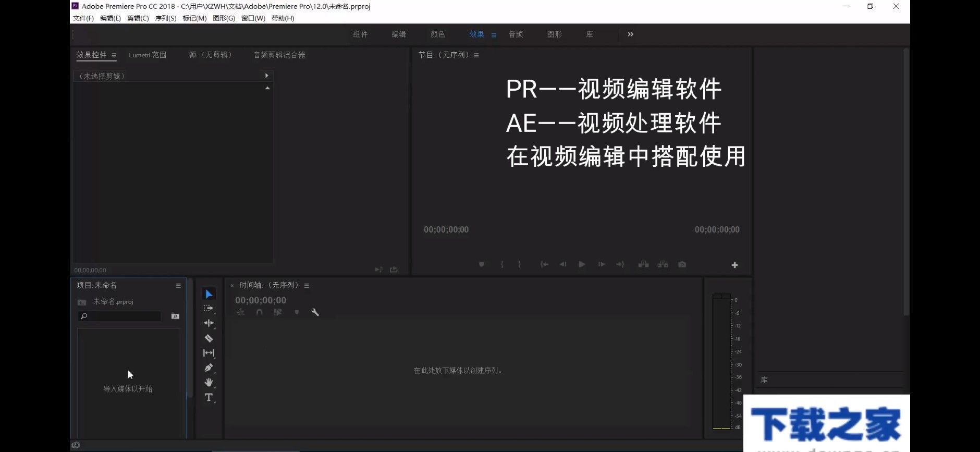Click Go to In point button
Screen dimensions: 980x452
544,264
